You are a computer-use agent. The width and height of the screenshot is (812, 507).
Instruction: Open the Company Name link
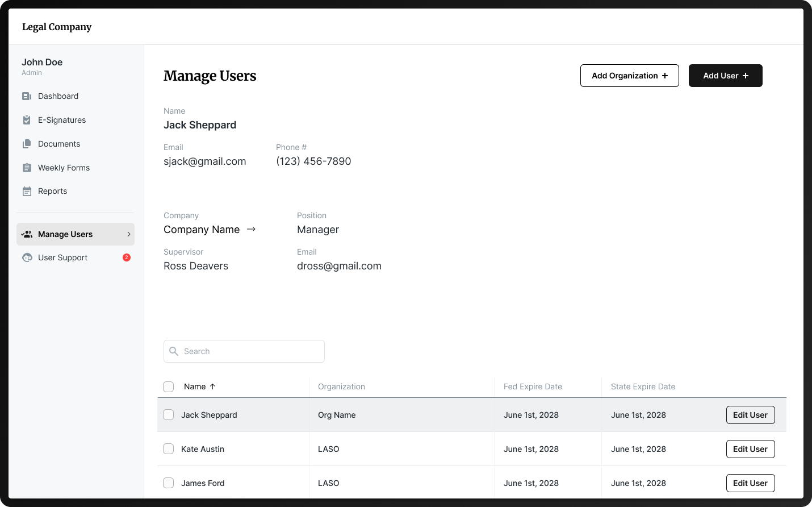point(202,230)
